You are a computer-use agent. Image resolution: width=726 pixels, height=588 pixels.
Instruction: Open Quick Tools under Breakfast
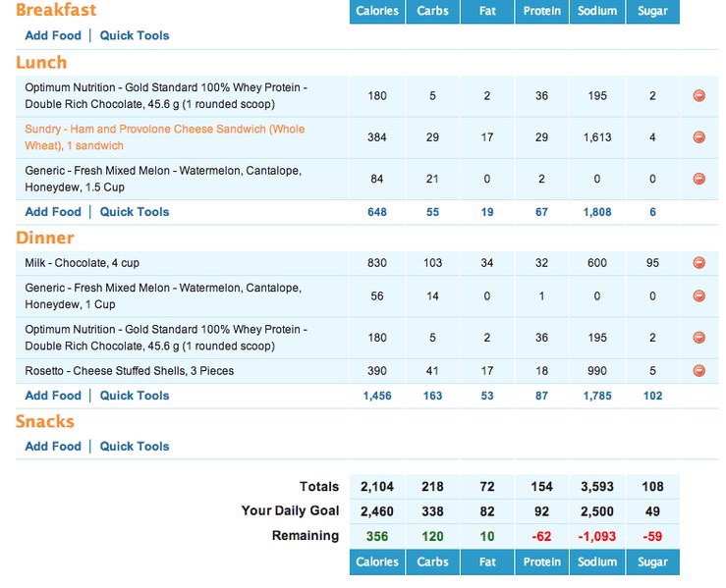click(x=135, y=35)
